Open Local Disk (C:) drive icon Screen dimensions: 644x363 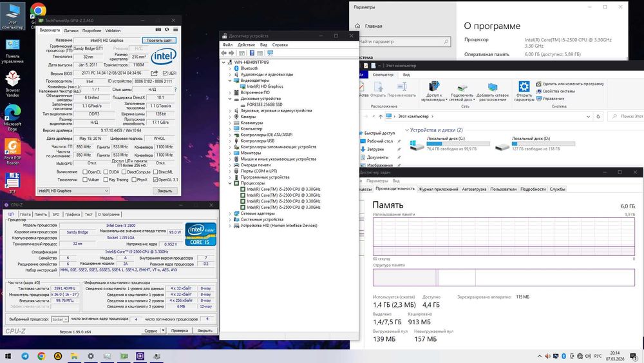[x=417, y=144]
